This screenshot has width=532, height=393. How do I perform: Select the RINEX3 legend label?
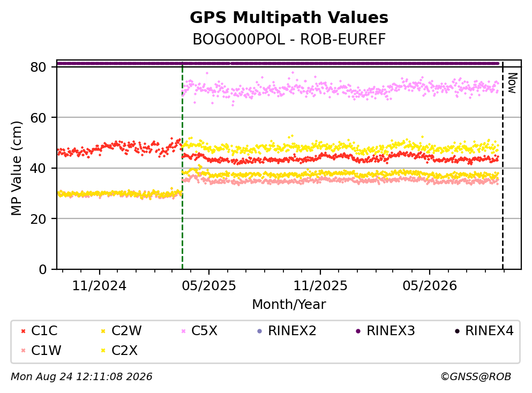391,331
